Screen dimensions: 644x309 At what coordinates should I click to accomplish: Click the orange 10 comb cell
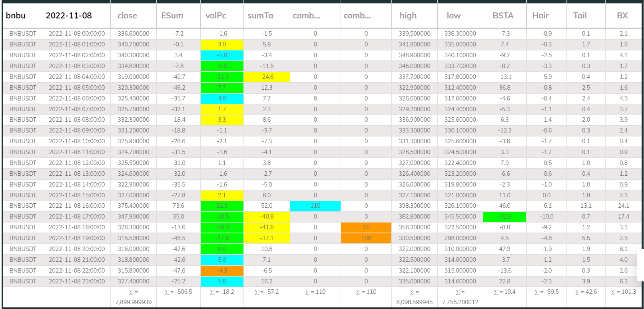point(366,227)
